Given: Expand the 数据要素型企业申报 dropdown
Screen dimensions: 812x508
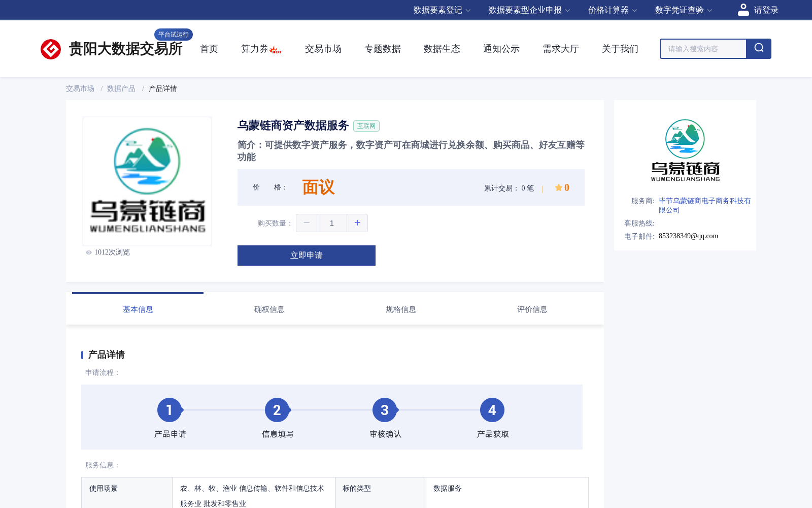Looking at the screenshot, I should click(x=529, y=10).
